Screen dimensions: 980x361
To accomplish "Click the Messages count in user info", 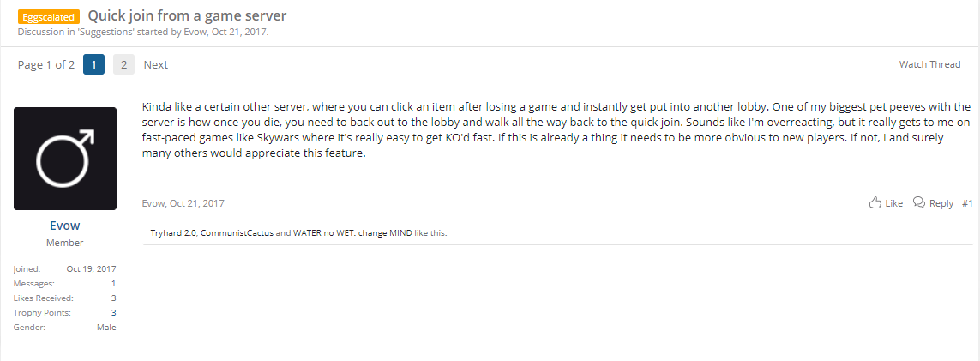I will 114,284.
